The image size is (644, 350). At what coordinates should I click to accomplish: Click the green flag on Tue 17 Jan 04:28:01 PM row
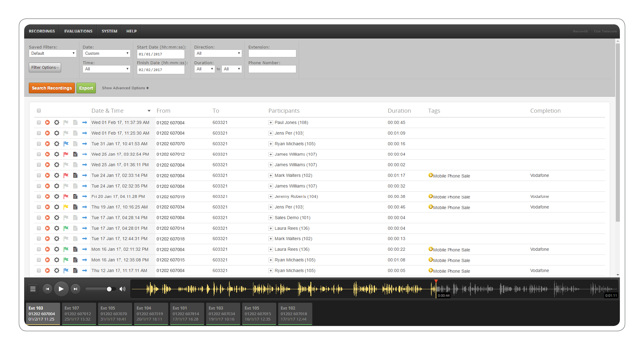pyautogui.click(x=66, y=228)
